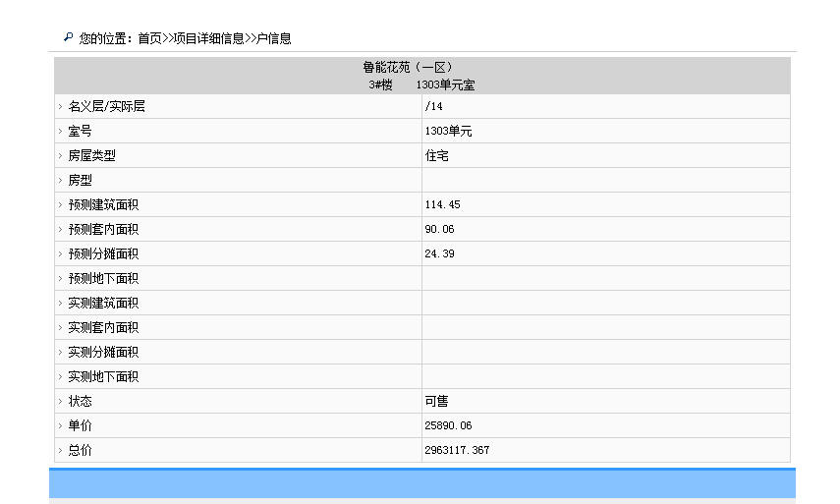Click the arrow bullet beside 室号
Viewport: 840px width, 504px height.
(x=60, y=132)
